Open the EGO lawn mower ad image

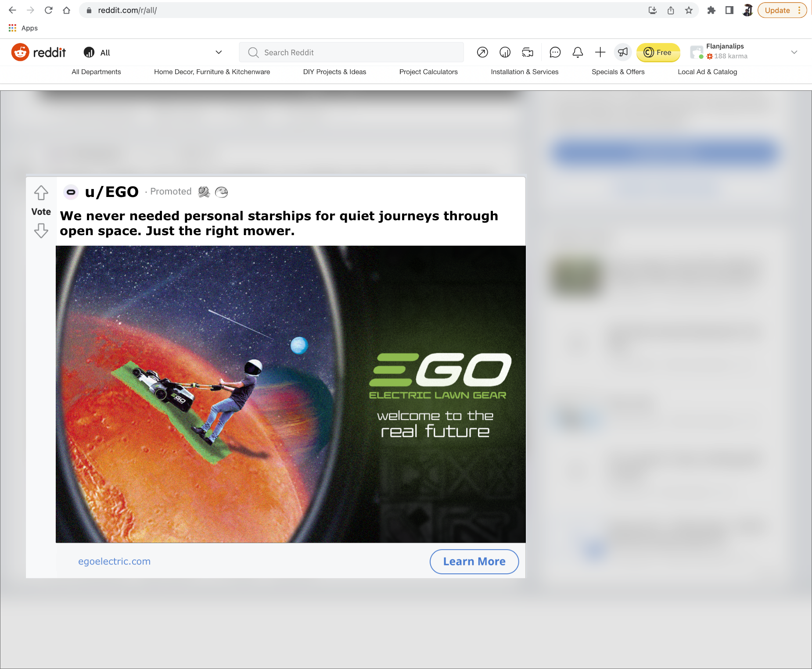click(x=291, y=394)
